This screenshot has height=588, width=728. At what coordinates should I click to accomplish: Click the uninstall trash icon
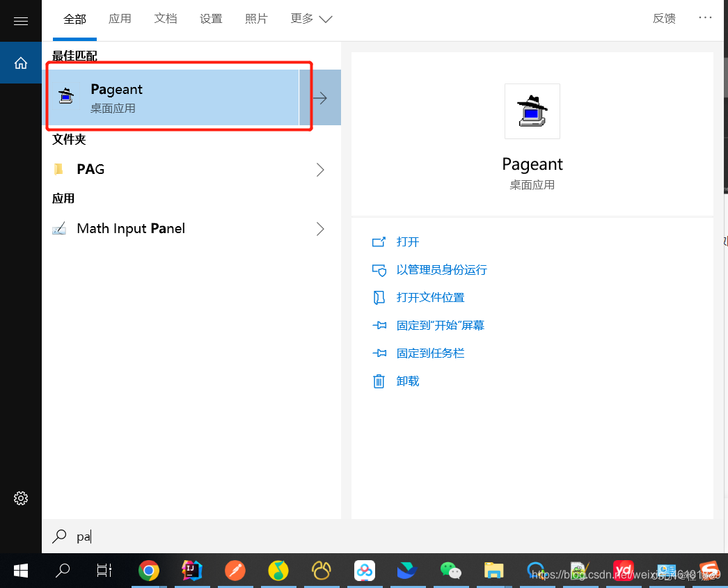pos(379,381)
